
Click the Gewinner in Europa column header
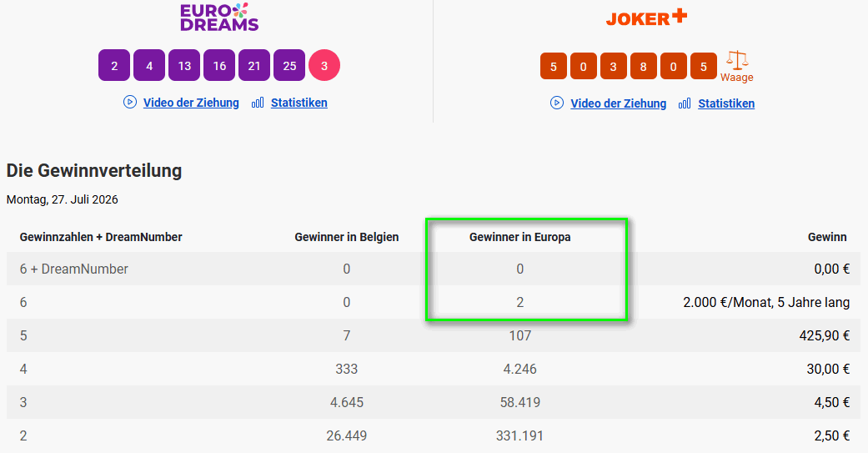coord(519,237)
